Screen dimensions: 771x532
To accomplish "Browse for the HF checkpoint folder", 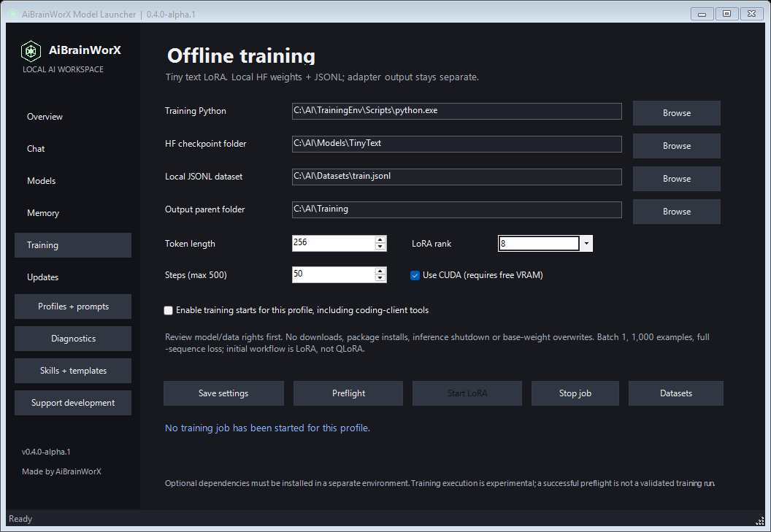I will click(x=677, y=146).
